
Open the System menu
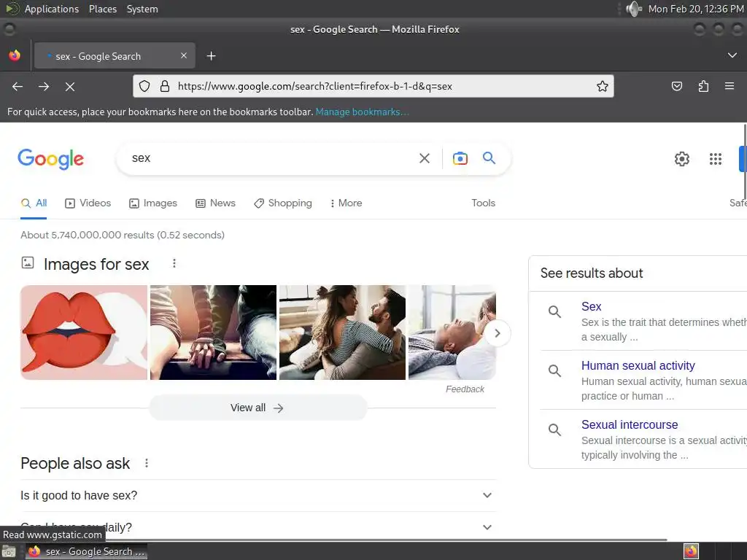pos(142,9)
